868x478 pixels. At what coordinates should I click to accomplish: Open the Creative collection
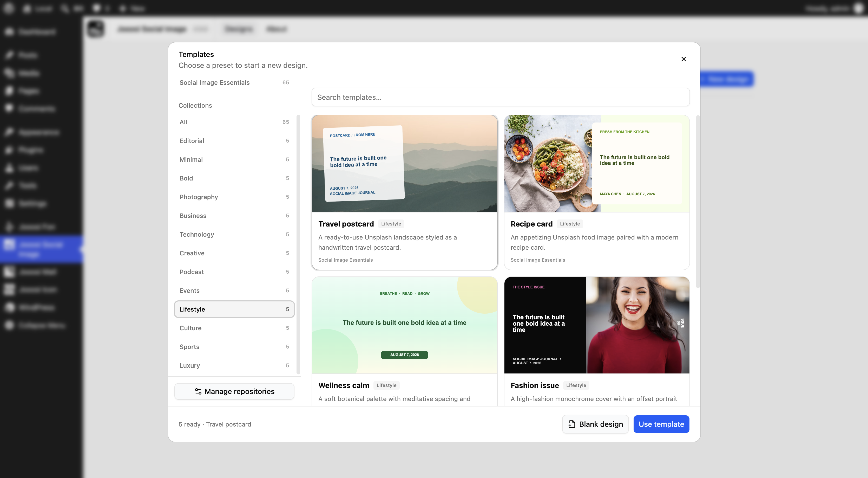tap(234, 253)
